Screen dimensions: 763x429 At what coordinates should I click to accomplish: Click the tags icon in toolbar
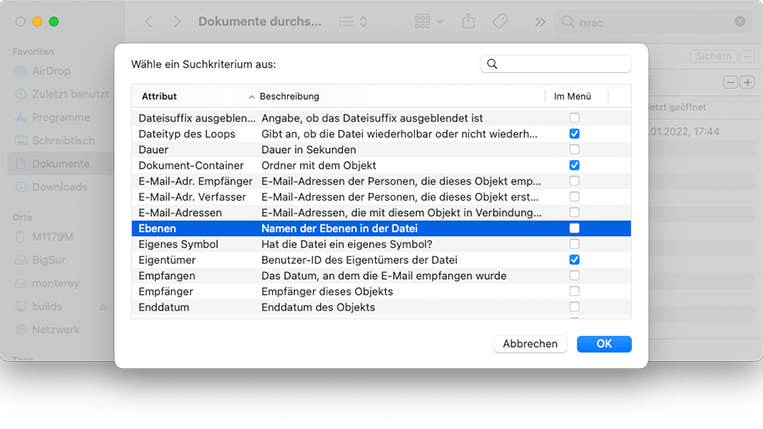click(x=500, y=21)
